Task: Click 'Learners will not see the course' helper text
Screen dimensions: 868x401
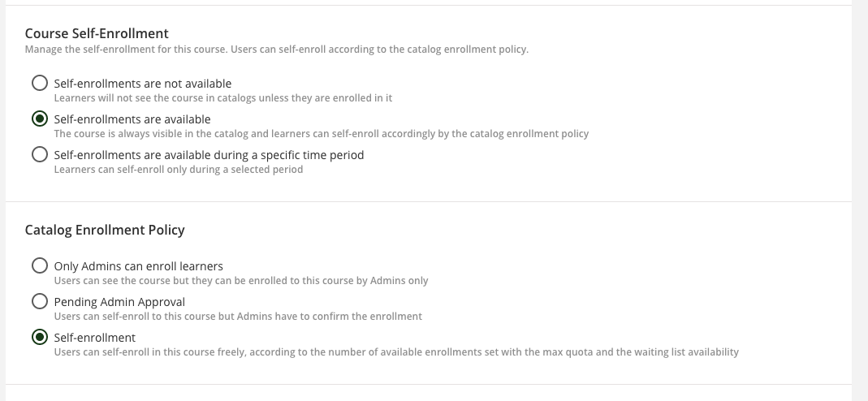Action: point(222,98)
